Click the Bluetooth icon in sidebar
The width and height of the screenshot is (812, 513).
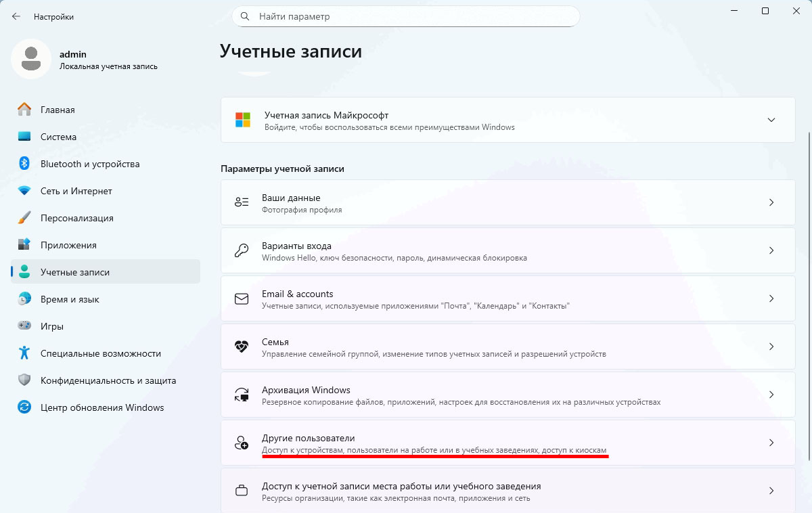coord(24,164)
